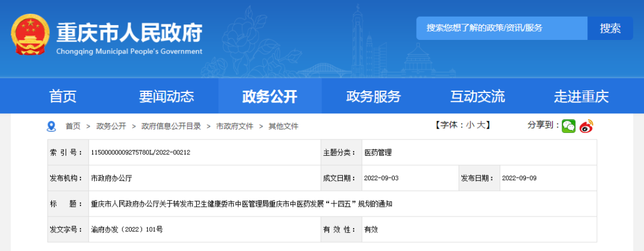Set font size to 大
Screen dimensions: 644x251
pos(481,125)
